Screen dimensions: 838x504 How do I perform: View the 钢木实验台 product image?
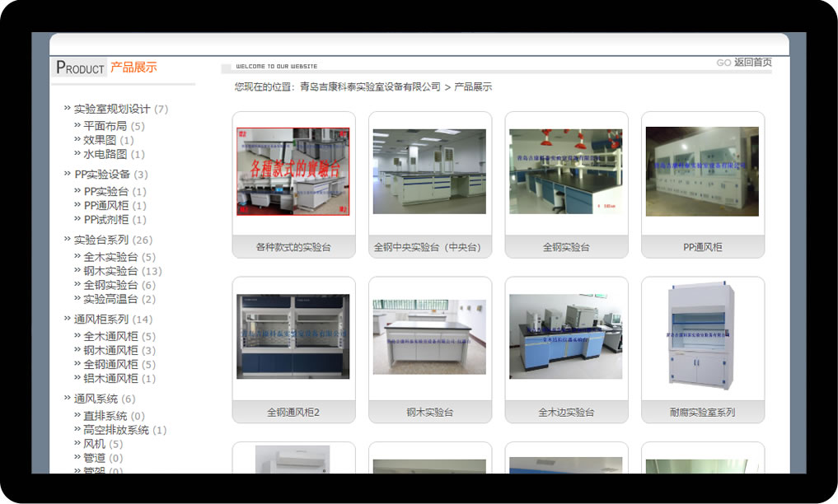[x=429, y=336]
